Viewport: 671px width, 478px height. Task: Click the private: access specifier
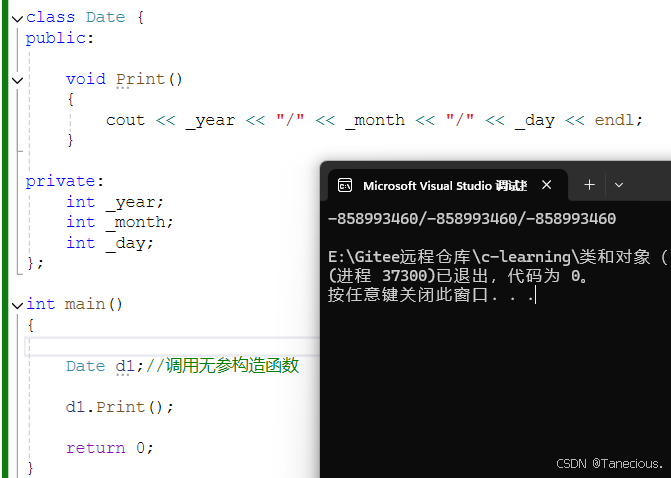(x=65, y=181)
